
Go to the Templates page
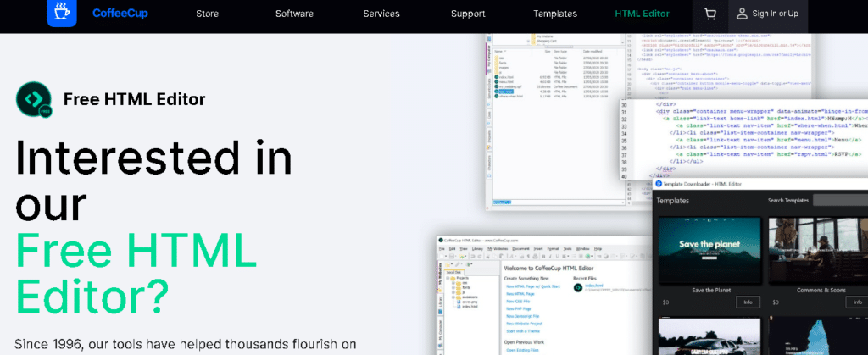tap(554, 14)
